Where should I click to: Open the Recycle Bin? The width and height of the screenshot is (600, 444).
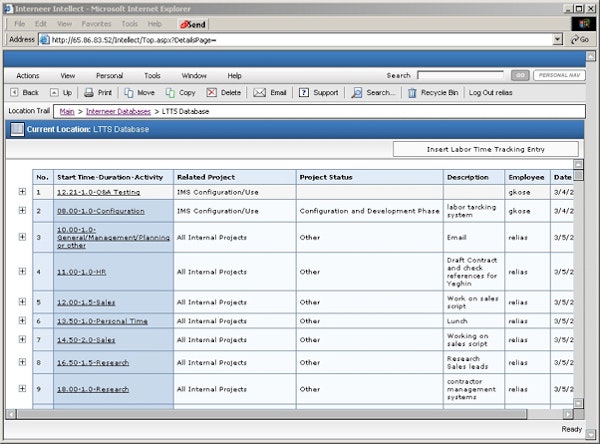tap(412, 92)
